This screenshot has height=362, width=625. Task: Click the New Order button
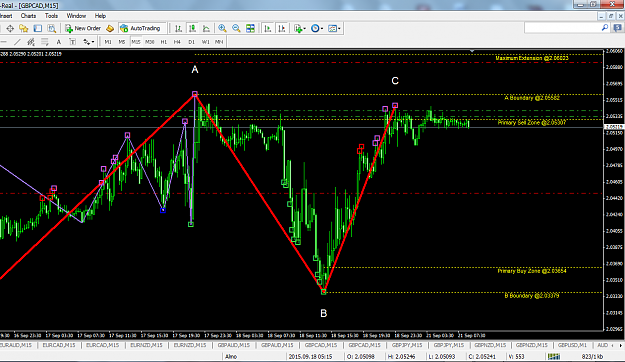click(83, 28)
